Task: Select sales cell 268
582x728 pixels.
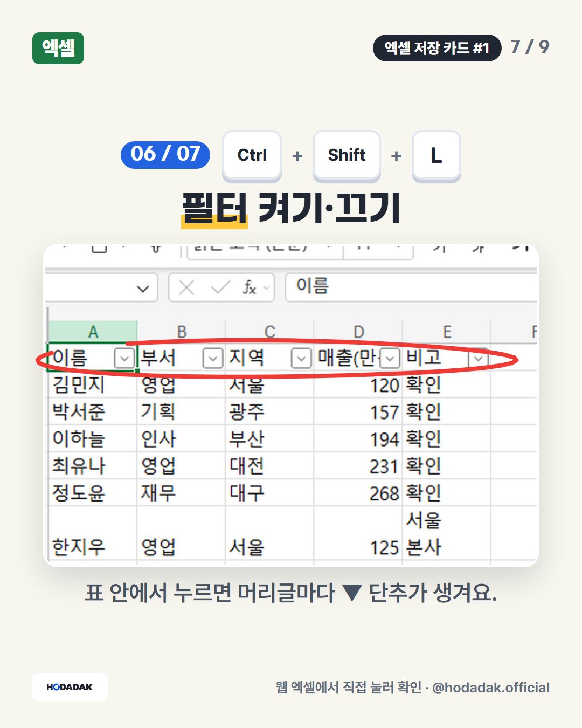Action: click(359, 492)
